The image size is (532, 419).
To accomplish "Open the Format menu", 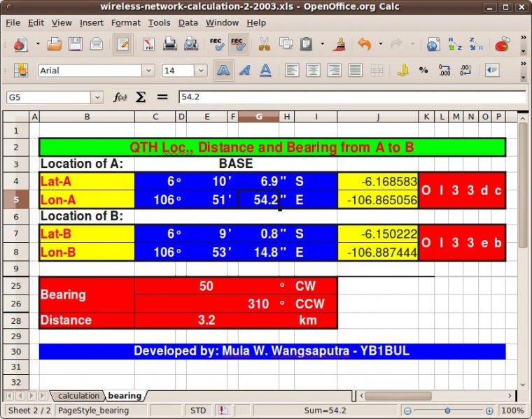I will coord(125,22).
